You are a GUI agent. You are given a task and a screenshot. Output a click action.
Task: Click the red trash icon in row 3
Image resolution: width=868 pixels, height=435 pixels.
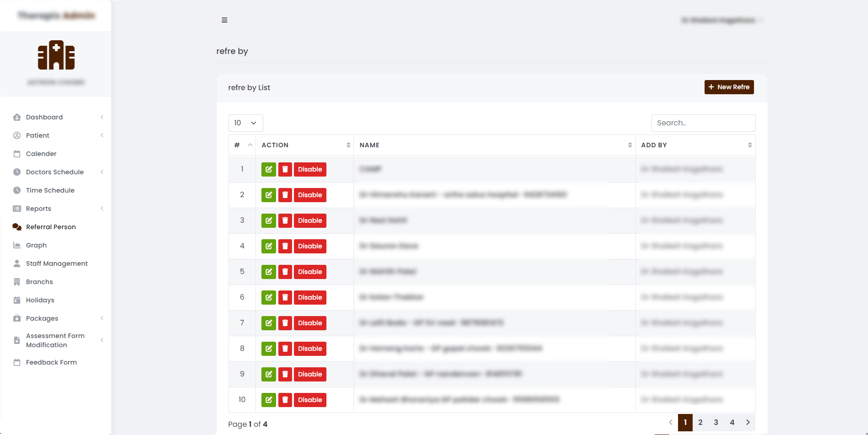pos(285,220)
